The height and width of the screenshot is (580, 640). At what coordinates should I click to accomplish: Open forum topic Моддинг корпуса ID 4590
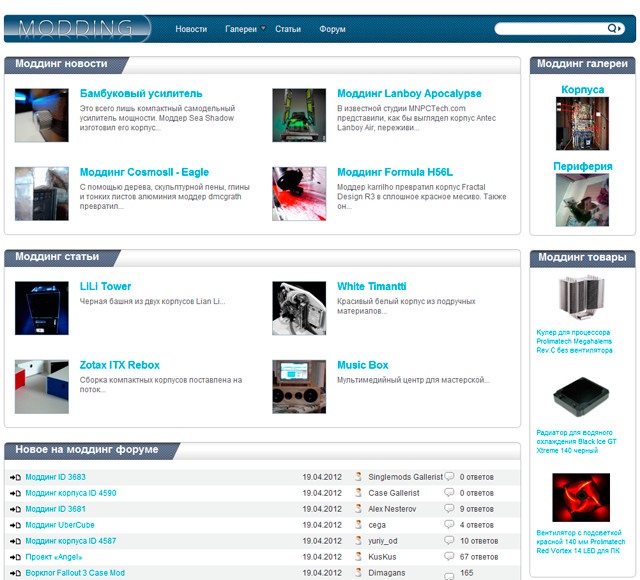[71, 493]
